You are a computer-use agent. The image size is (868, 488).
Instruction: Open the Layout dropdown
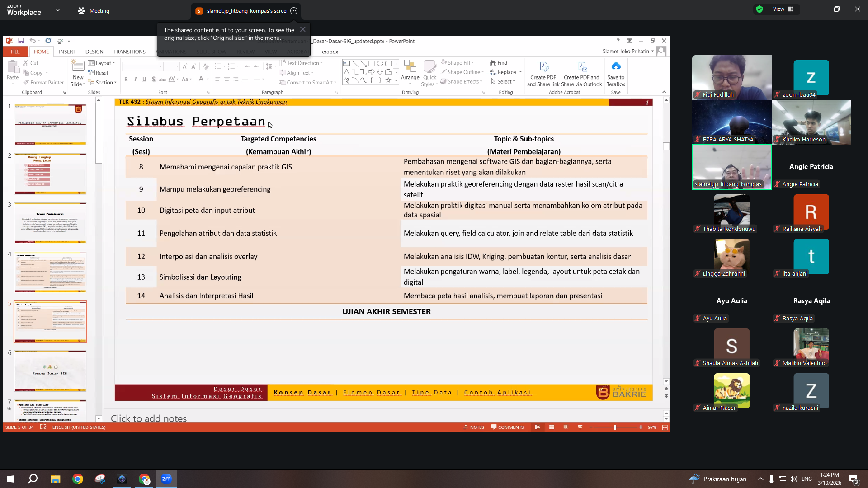[x=102, y=63]
